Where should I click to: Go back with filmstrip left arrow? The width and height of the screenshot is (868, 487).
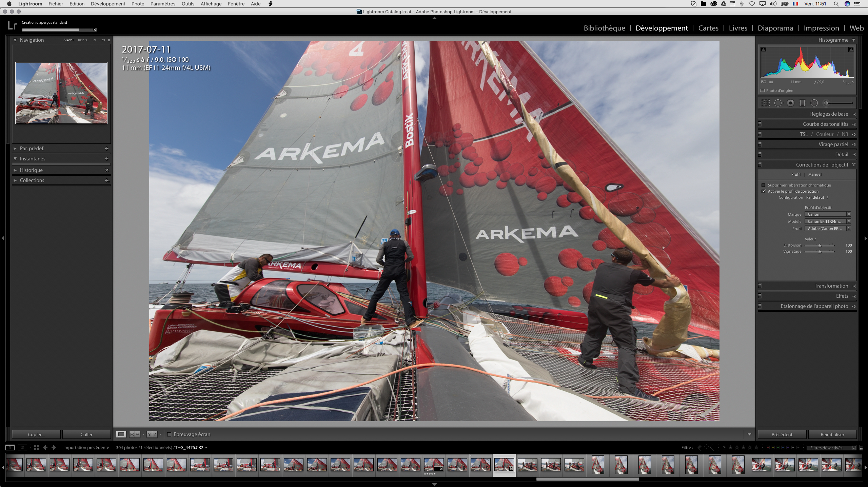pos(45,448)
